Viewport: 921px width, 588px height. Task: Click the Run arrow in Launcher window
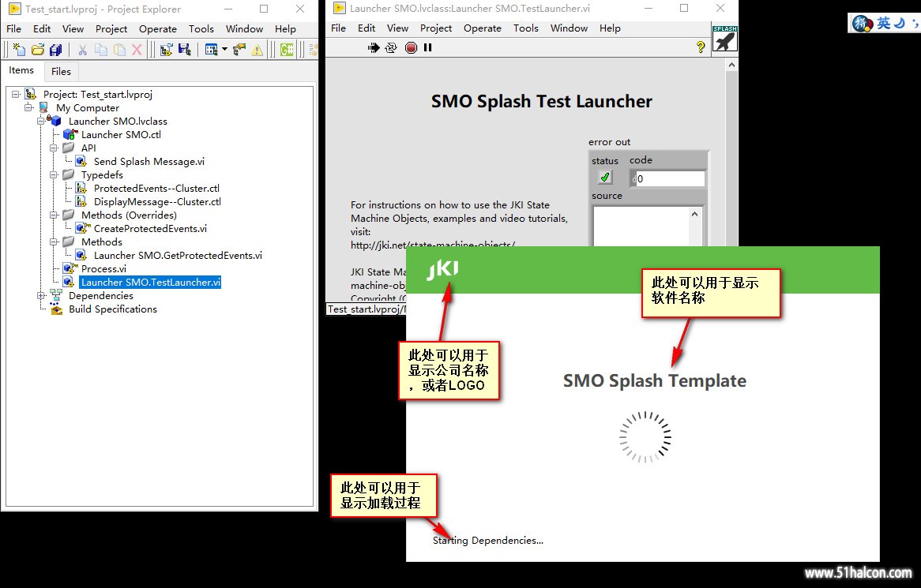point(374,47)
